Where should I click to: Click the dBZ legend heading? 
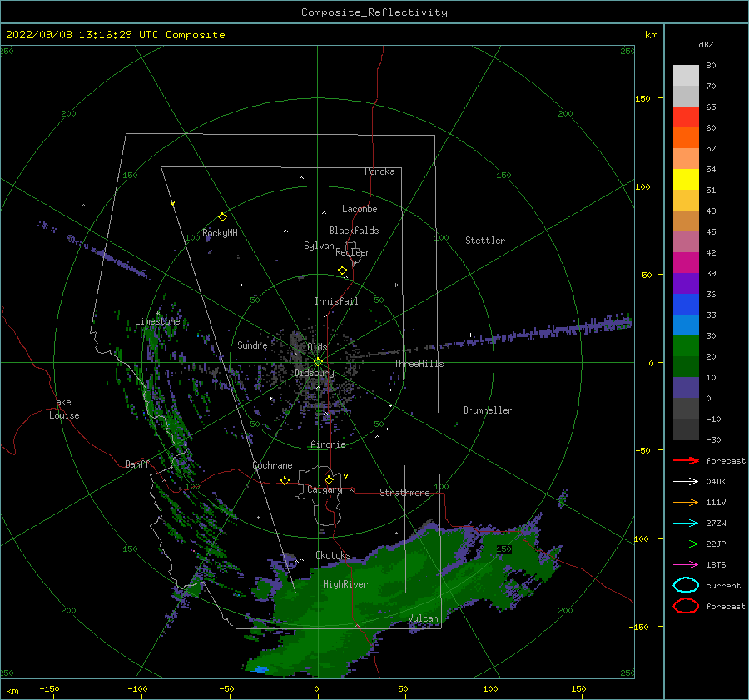tap(706, 44)
